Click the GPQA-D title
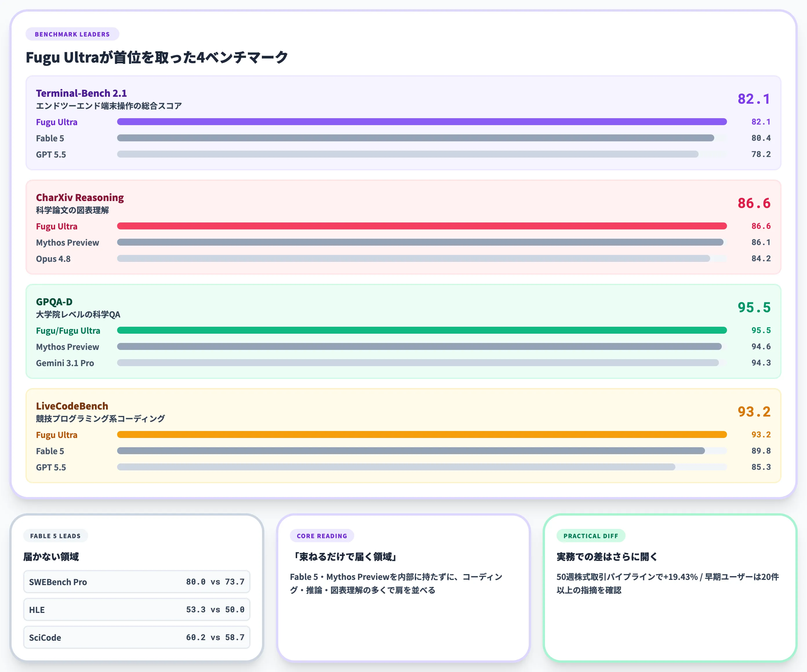807x672 pixels. 54,302
